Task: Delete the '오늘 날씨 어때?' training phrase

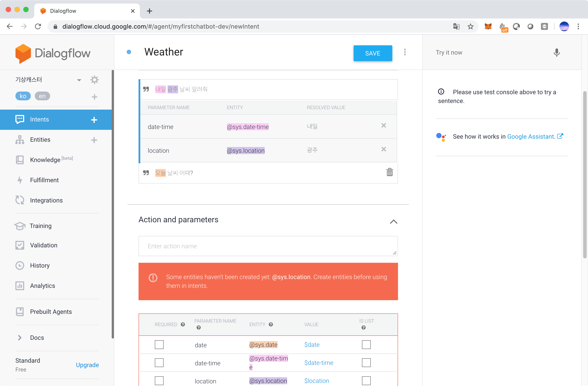Action: pyautogui.click(x=389, y=172)
